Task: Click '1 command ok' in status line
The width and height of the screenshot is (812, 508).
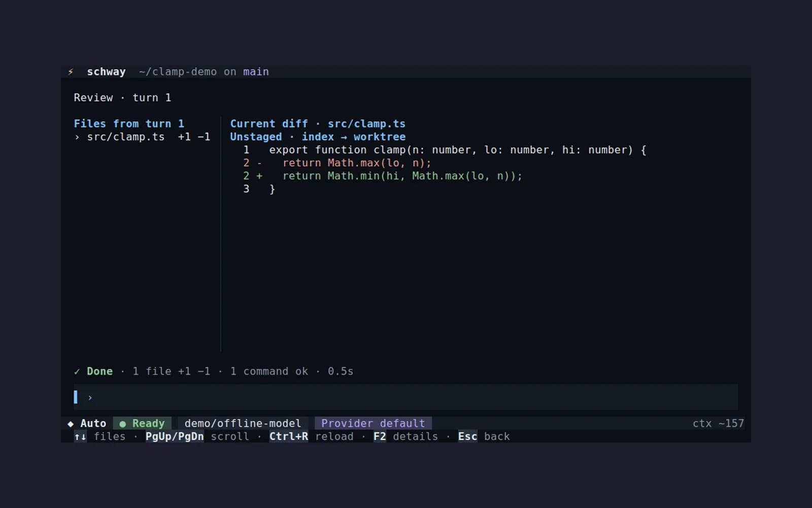Action: pyautogui.click(x=269, y=371)
